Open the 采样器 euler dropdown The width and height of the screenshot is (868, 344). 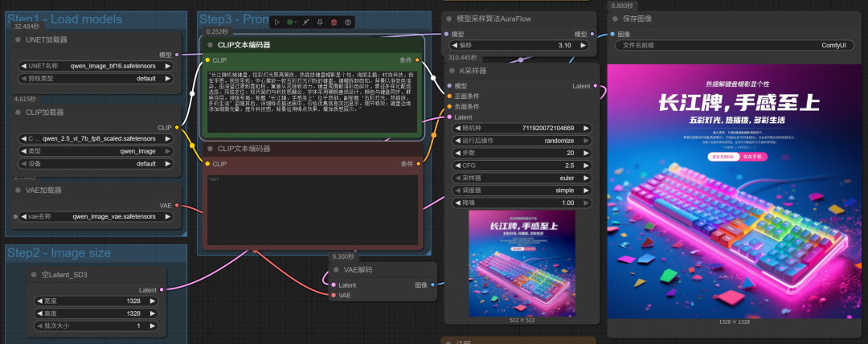click(522, 178)
